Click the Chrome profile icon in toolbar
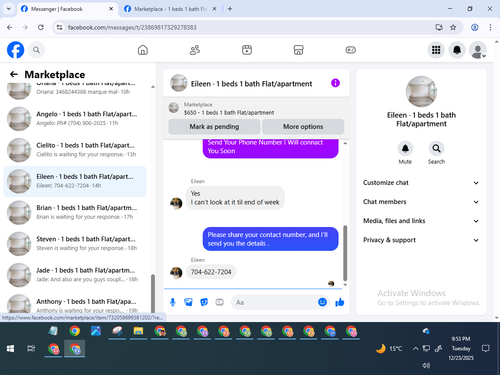500x375 pixels. click(475, 27)
